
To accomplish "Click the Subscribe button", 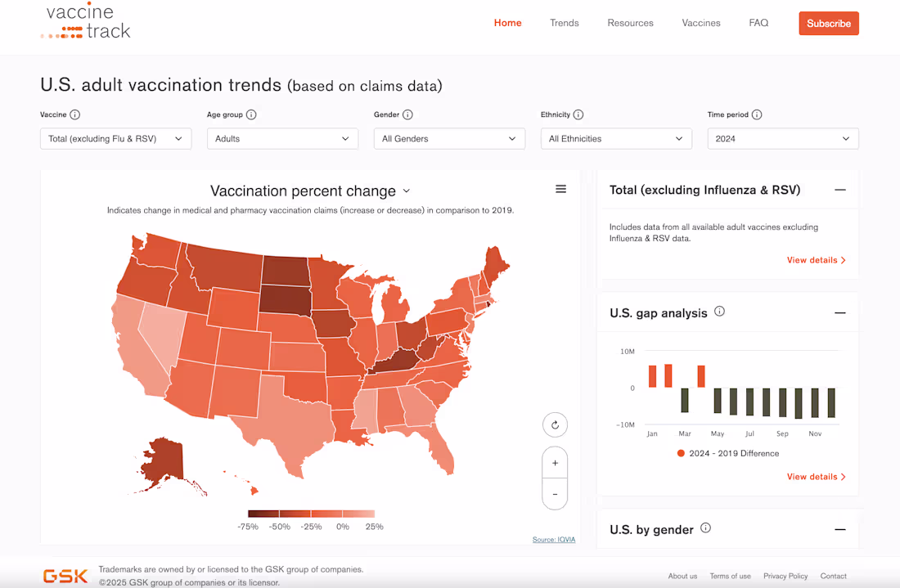I will pyautogui.click(x=829, y=23).
